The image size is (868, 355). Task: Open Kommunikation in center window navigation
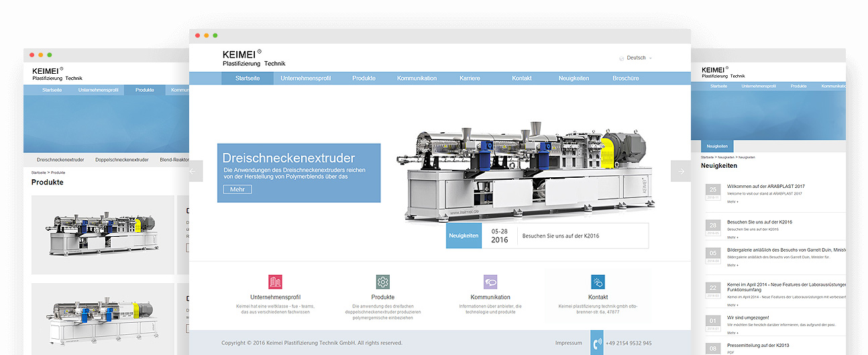coord(417,79)
